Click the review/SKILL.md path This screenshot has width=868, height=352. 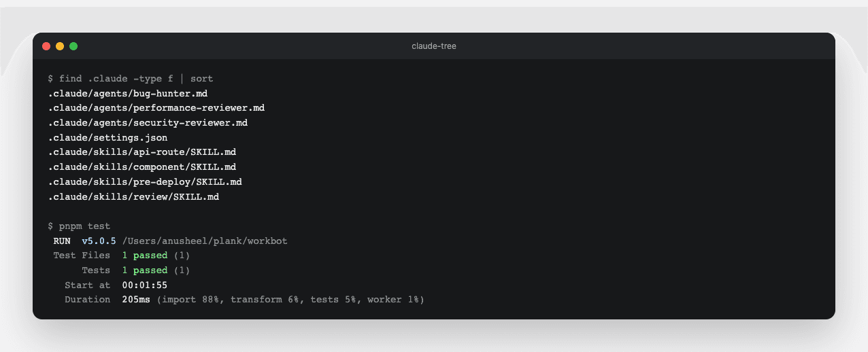(133, 197)
